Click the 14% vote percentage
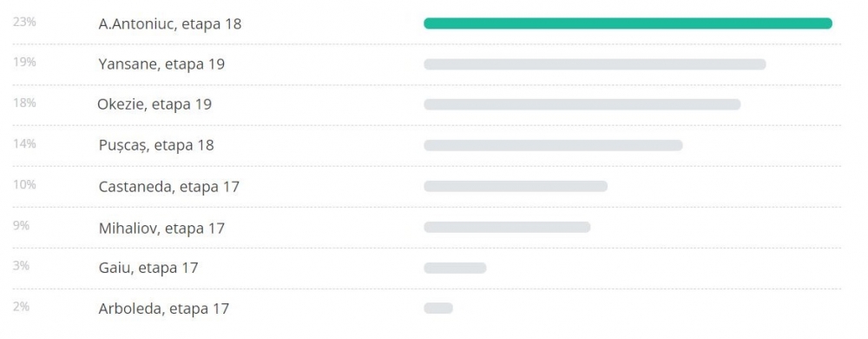This screenshot has width=868, height=339. 24,144
